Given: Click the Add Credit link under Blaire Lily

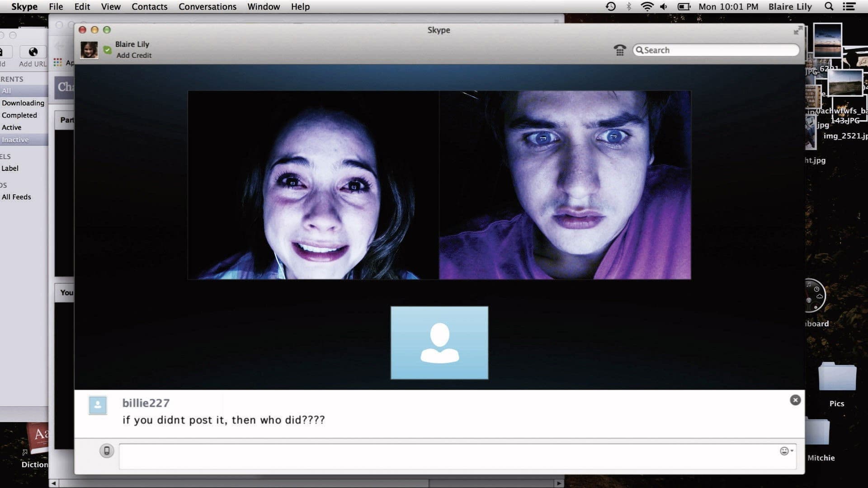Looking at the screenshot, I should [133, 55].
